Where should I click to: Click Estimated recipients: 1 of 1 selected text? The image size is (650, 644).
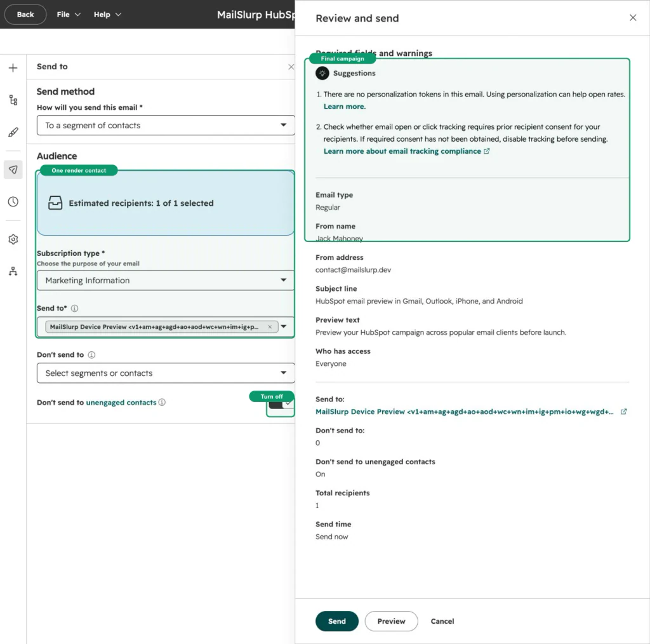(x=141, y=203)
